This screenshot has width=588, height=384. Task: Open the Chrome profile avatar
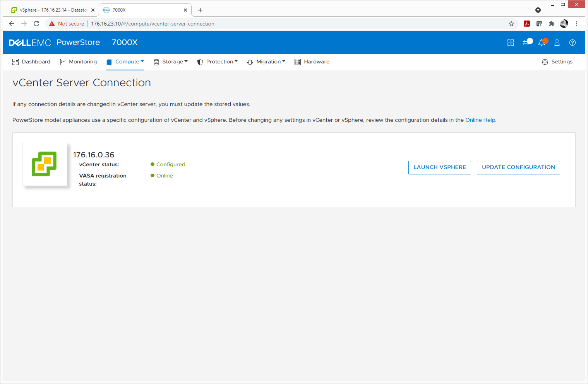(564, 24)
